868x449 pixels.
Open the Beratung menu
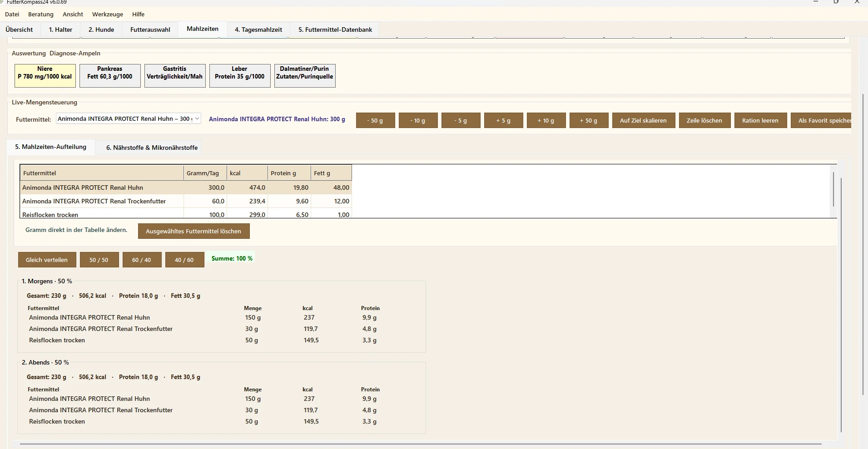[41, 14]
